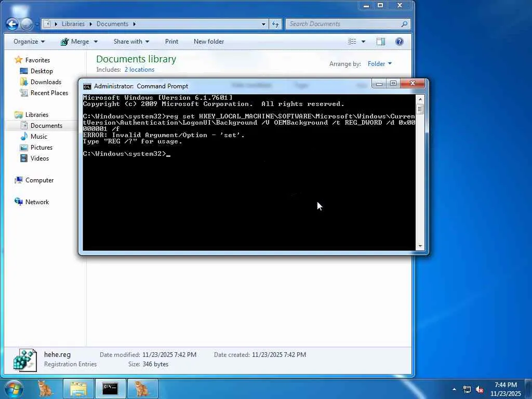Click the Network icon in navigation pane
The image size is (532, 399).
click(18, 202)
